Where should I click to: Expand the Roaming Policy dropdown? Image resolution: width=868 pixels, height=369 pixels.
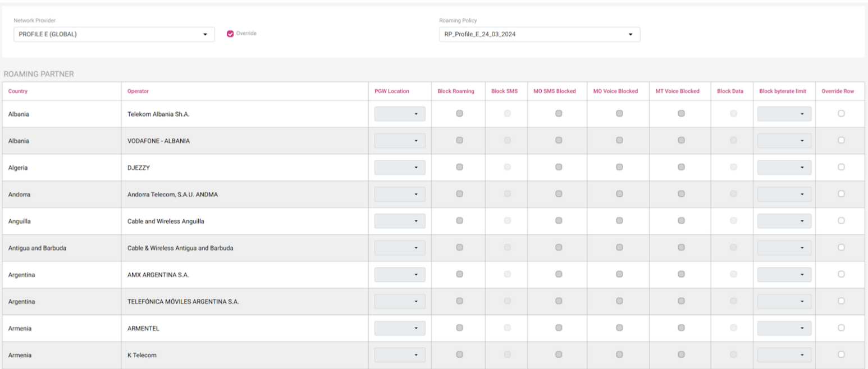click(x=539, y=34)
